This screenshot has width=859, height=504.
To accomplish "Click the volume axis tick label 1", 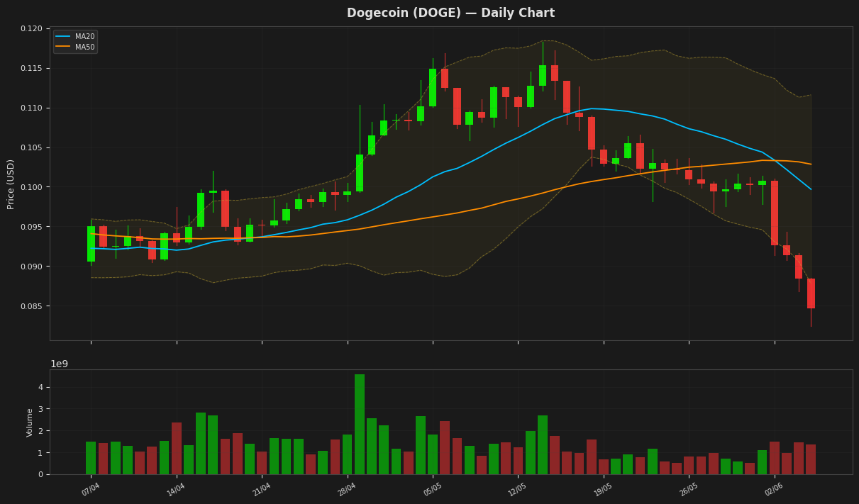I will [x=40, y=452].
